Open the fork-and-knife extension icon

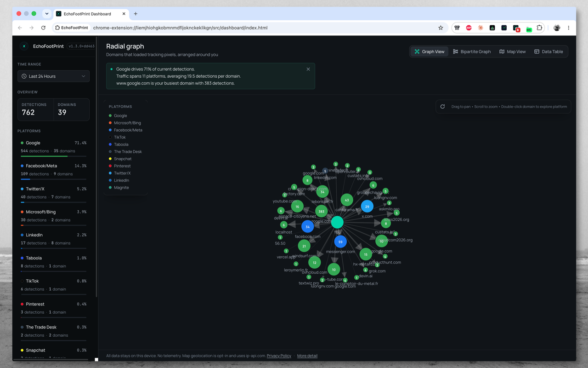point(457,28)
